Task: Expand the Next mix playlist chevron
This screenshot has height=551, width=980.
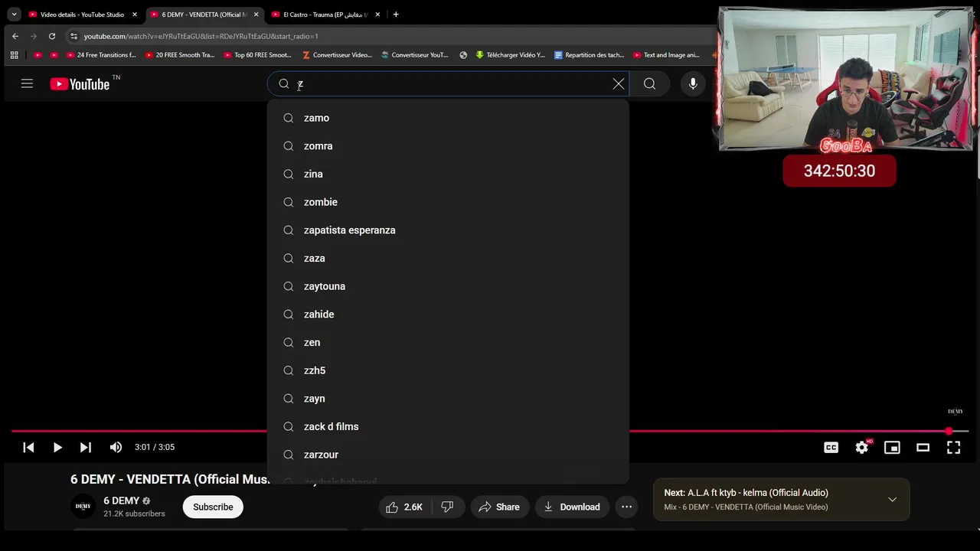Action: (x=892, y=500)
